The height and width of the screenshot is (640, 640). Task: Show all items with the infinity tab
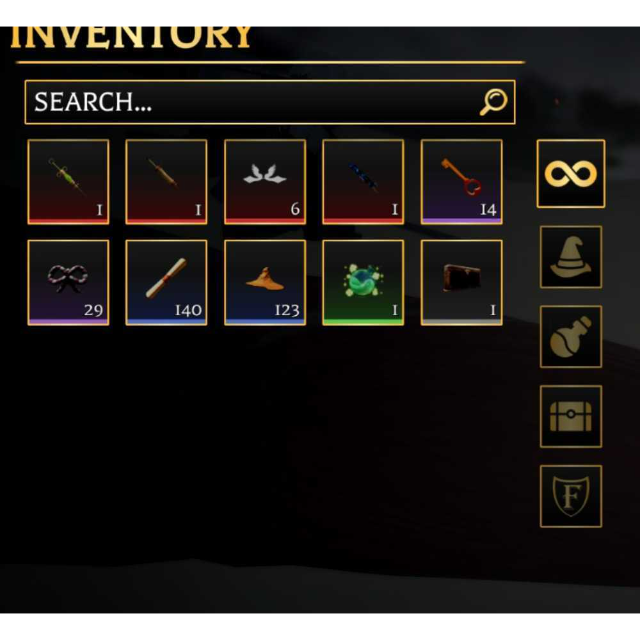coord(571,173)
